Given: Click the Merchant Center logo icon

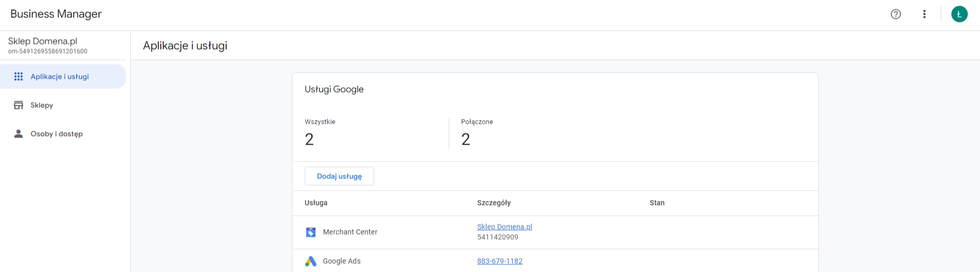Looking at the screenshot, I should [x=310, y=232].
